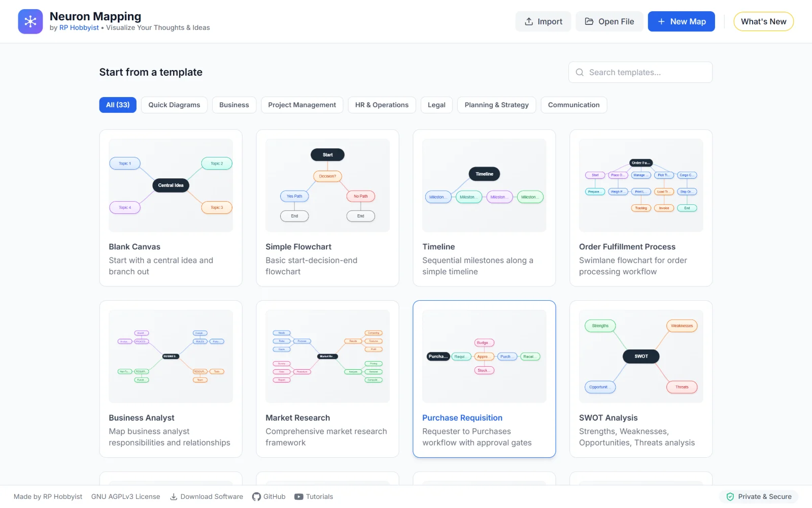812x508 pixels.
Task: Click the video icon beside Tutorials
Action: click(299, 497)
